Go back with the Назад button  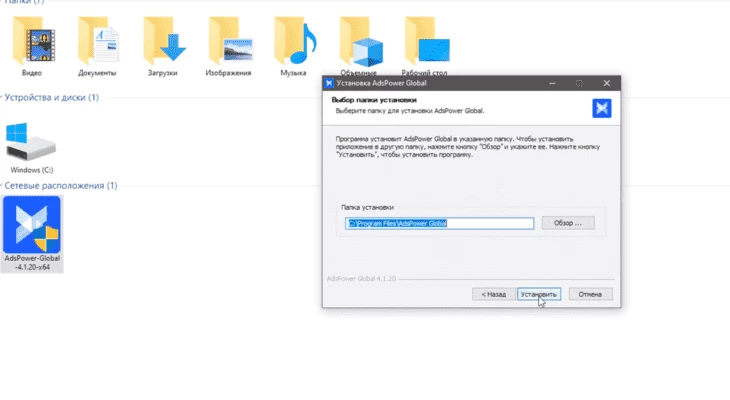[493, 294]
